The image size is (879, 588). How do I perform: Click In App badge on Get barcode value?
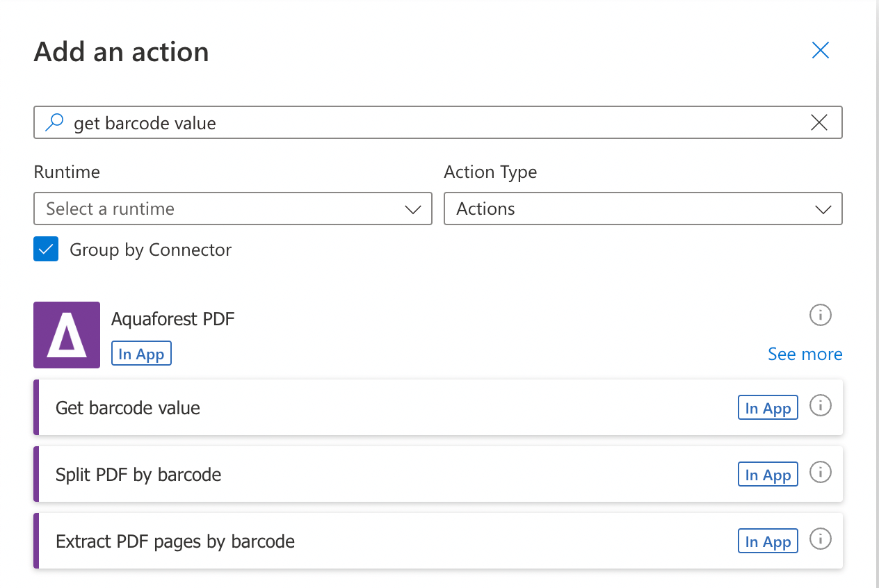click(768, 408)
